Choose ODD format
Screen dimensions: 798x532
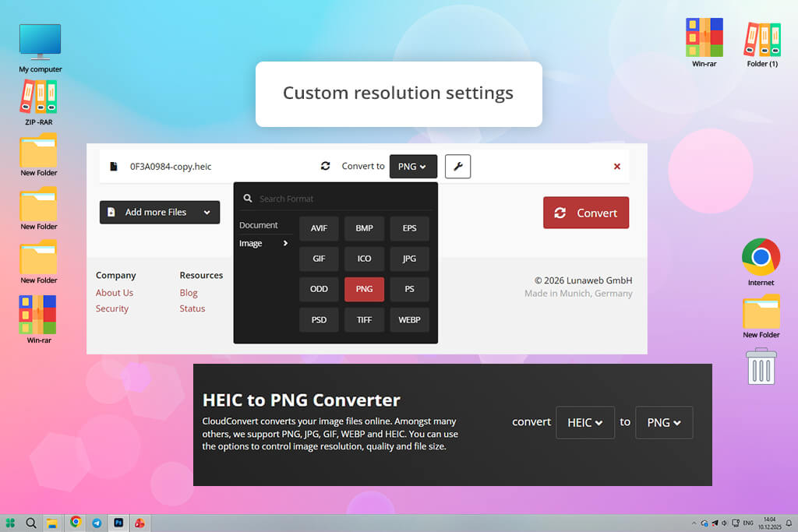[319, 289]
